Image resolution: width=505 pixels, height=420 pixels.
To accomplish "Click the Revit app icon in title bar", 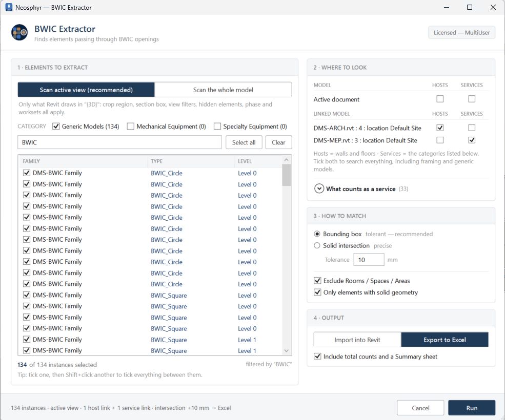I will pyautogui.click(x=9, y=7).
